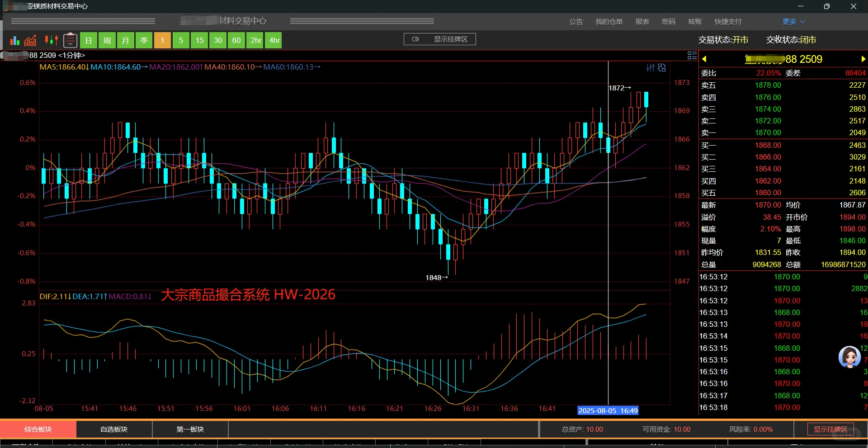Open 快捷支付 menu
The image size is (868, 448).
coord(728,22)
